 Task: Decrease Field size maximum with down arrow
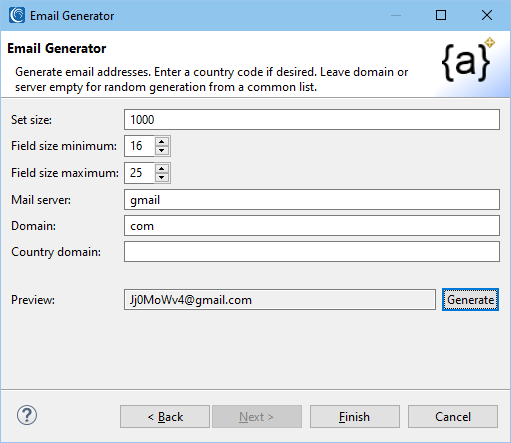pos(162,177)
